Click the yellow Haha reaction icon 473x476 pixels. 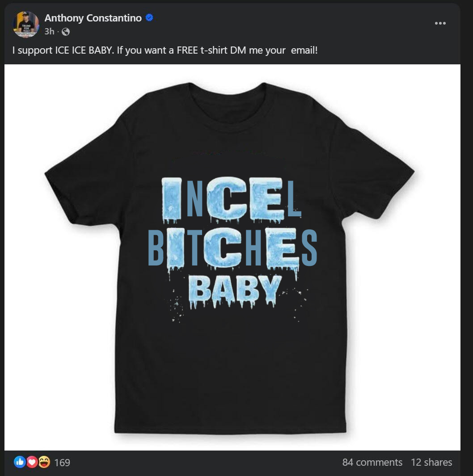coord(44,462)
